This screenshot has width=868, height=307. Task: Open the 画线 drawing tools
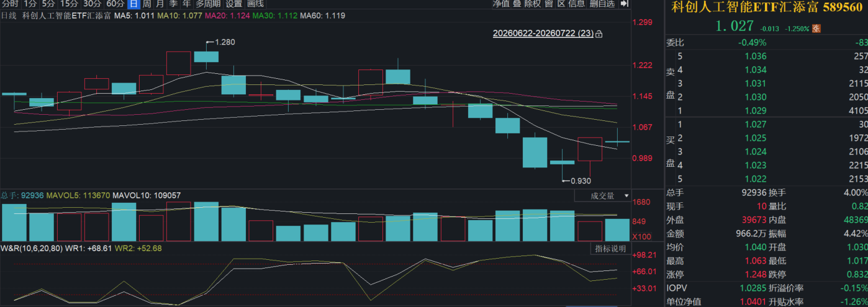pyautogui.click(x=255, y=4)
